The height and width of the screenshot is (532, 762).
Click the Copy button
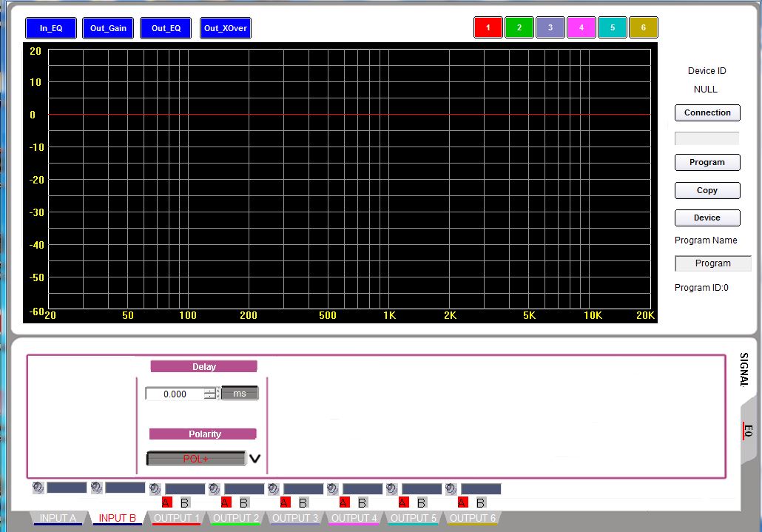pos(707,190)
